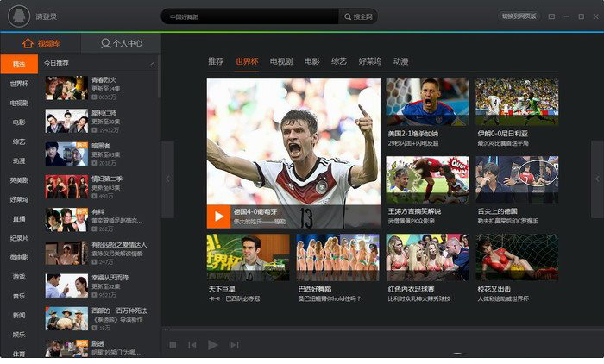Select 音乐 in the left sidebar
The height and width of the screenshot is (364, 604).
(x=19, y=296)
